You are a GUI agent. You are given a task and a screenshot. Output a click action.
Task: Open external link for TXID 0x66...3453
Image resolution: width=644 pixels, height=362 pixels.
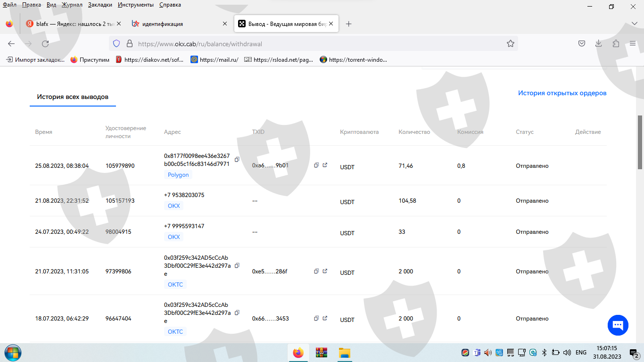[x=325, y=319]
